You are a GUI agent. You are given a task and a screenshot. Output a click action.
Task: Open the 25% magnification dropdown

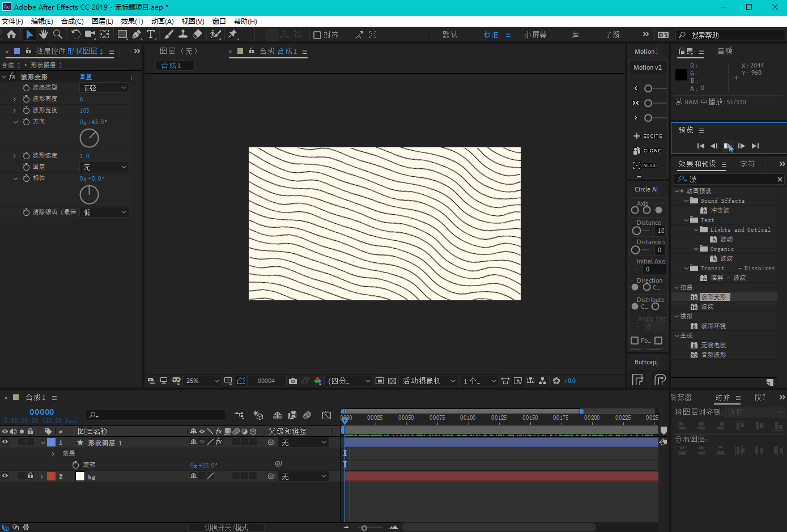(202, 381)
